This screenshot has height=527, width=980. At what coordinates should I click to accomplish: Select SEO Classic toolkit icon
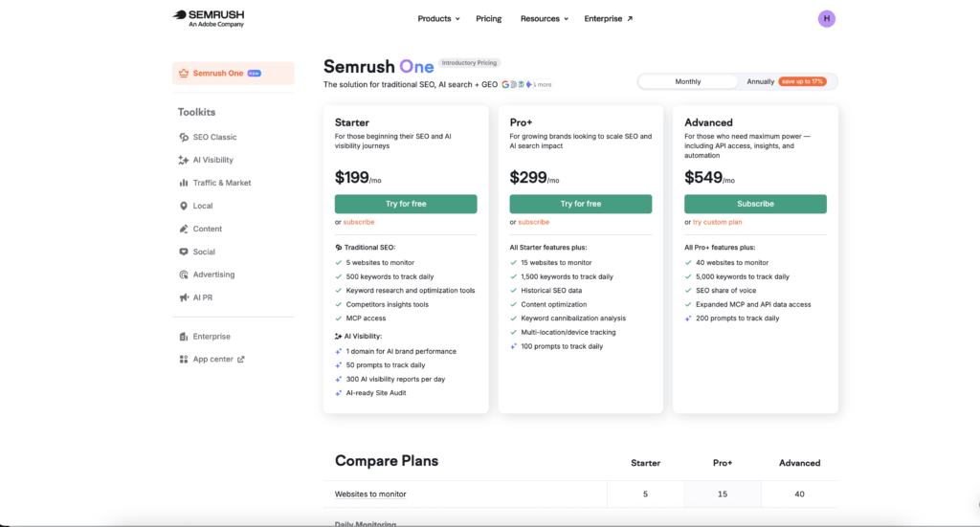pyautogui.click(x=184, y=137)
